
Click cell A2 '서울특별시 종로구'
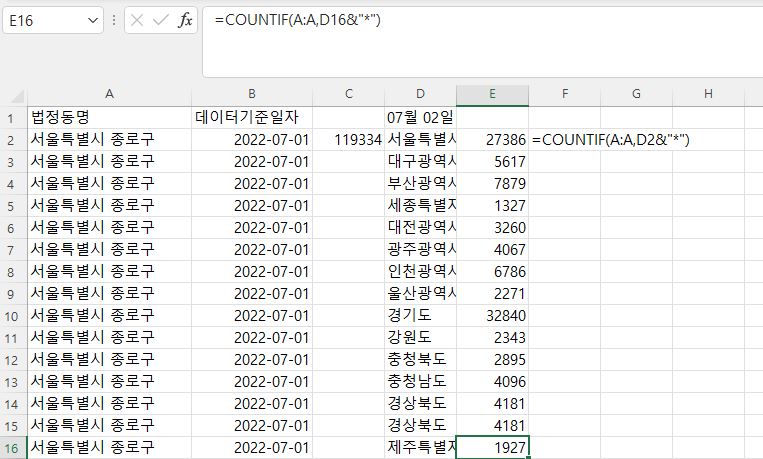109,140
